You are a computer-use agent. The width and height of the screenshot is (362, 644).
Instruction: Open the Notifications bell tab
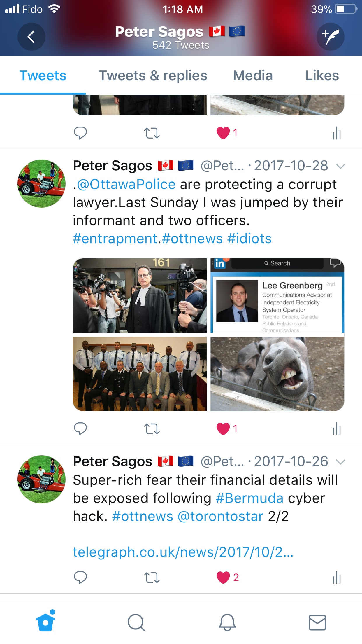(227, 622)
